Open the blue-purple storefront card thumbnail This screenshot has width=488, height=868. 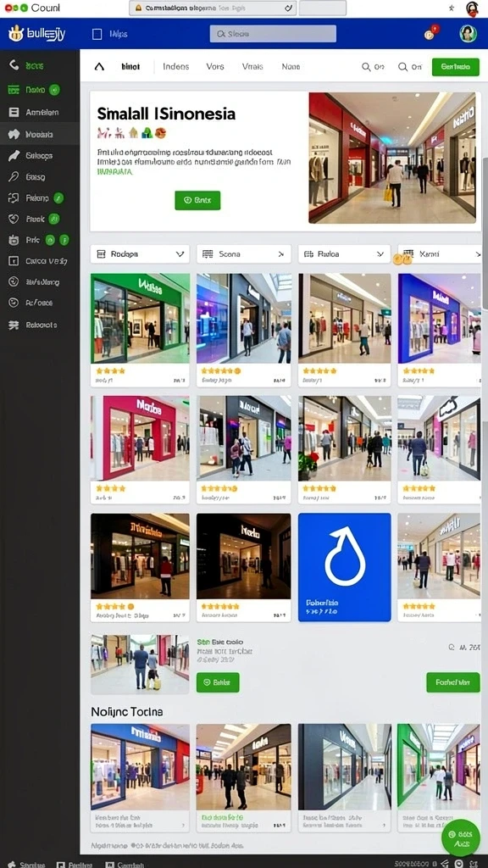[440, 319]
